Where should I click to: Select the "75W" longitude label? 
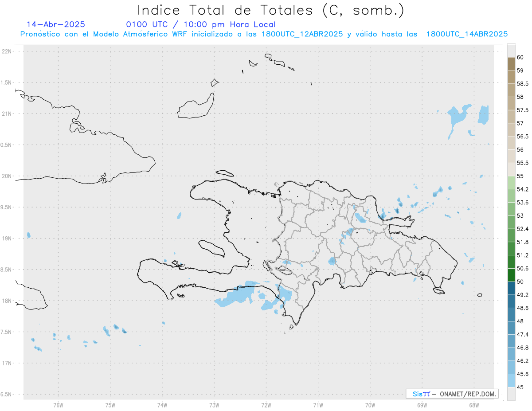coord(110,405)
